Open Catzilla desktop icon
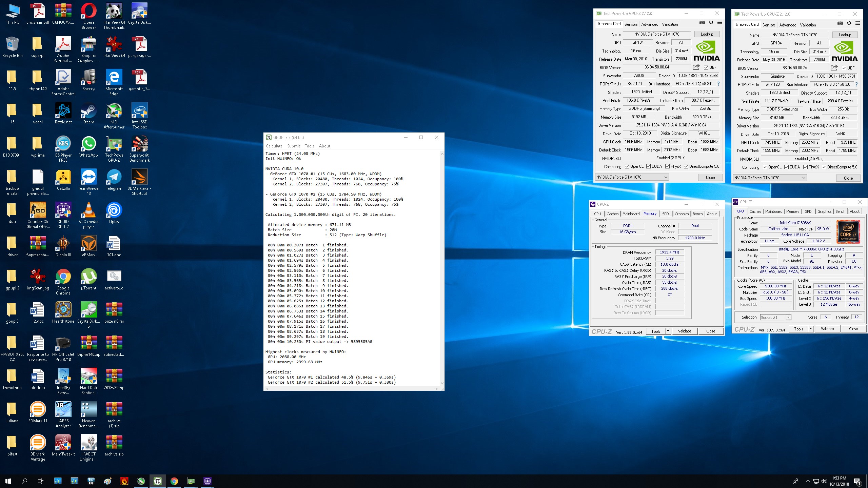868x488 pixels. click(63, 180)
